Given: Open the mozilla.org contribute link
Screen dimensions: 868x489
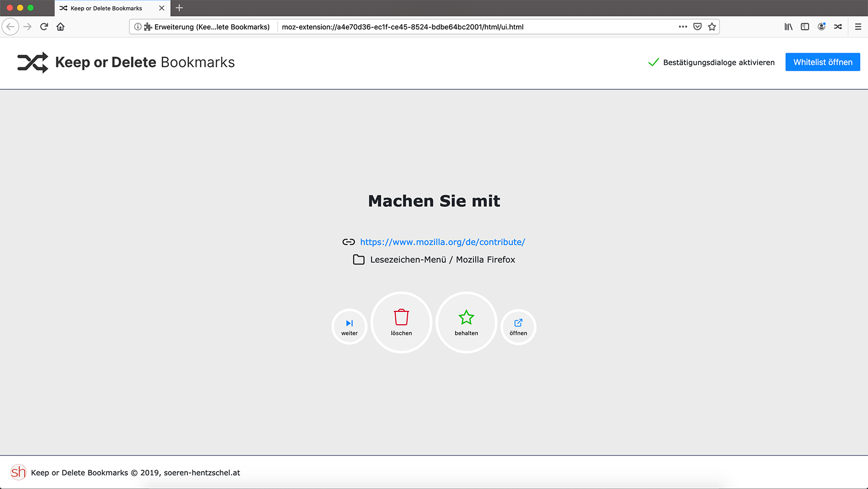Looking at the screenshot, I should 442,242.
